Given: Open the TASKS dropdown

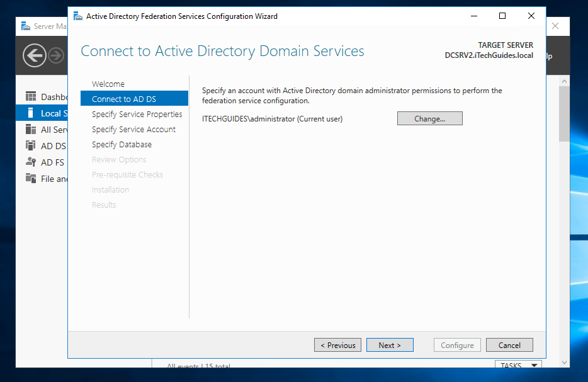Looking at the screenshot, I should pos(517,365).
